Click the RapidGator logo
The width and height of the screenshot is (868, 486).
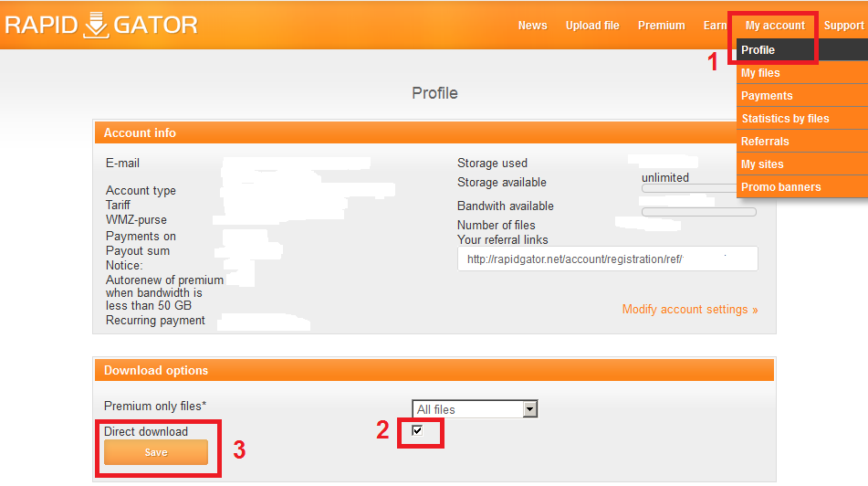[101, 25]
